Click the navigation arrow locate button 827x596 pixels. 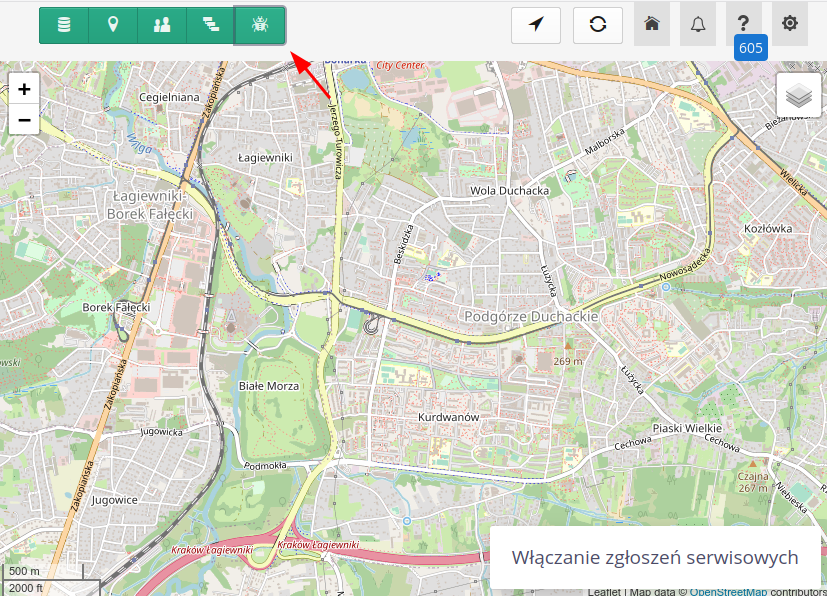click(x=536, y=25)
